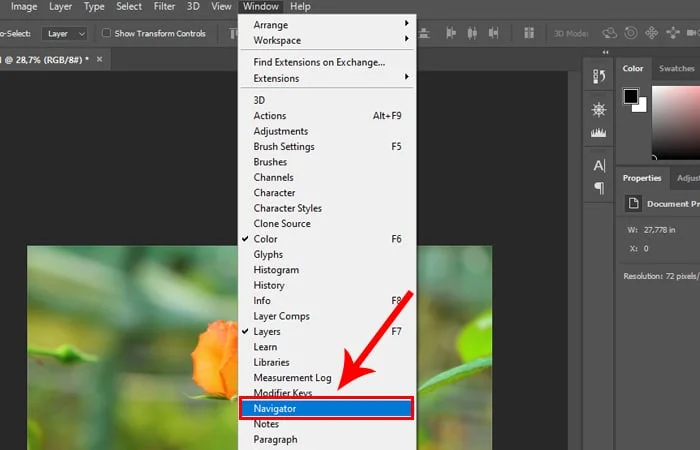Select Histogram in Window menu
Screen dimensions: 700x450
(x=327, y=270)
